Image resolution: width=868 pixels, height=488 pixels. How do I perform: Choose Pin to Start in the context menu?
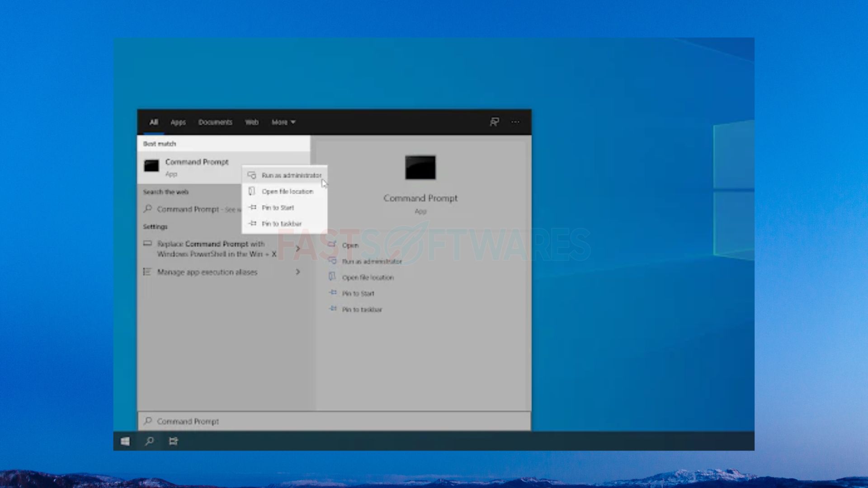285,207
